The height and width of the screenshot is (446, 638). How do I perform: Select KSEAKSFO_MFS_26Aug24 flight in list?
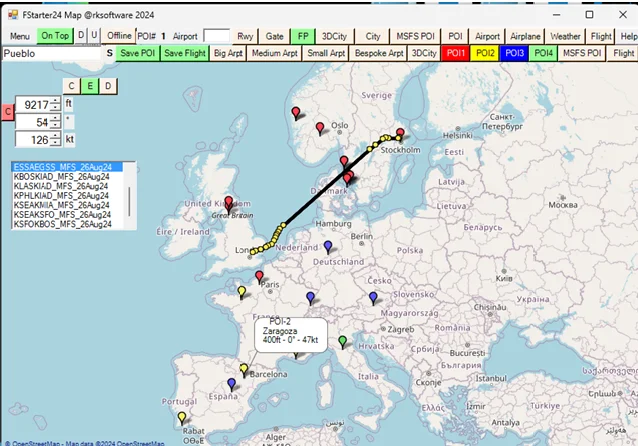[68, 214]
